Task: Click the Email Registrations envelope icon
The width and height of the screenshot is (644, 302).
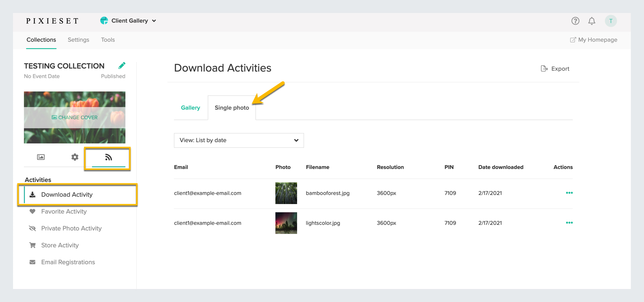Action: 33,262
